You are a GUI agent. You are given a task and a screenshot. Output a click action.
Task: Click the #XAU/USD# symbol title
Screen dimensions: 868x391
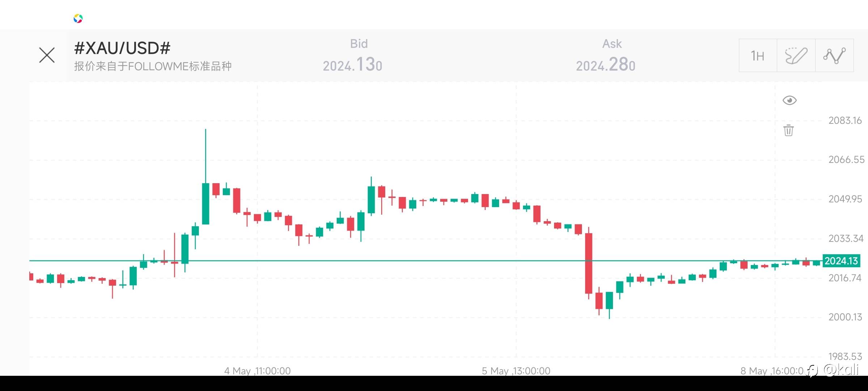[x=122, y=48]
